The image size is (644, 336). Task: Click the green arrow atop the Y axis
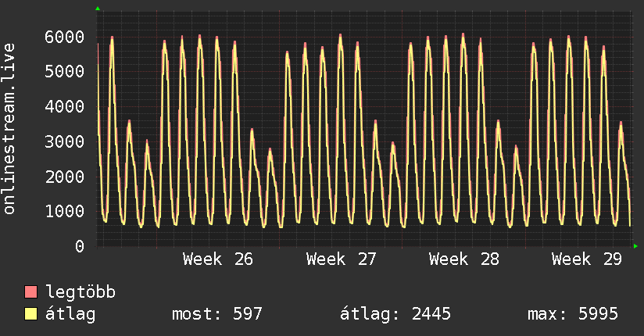[x=98, y=9]
